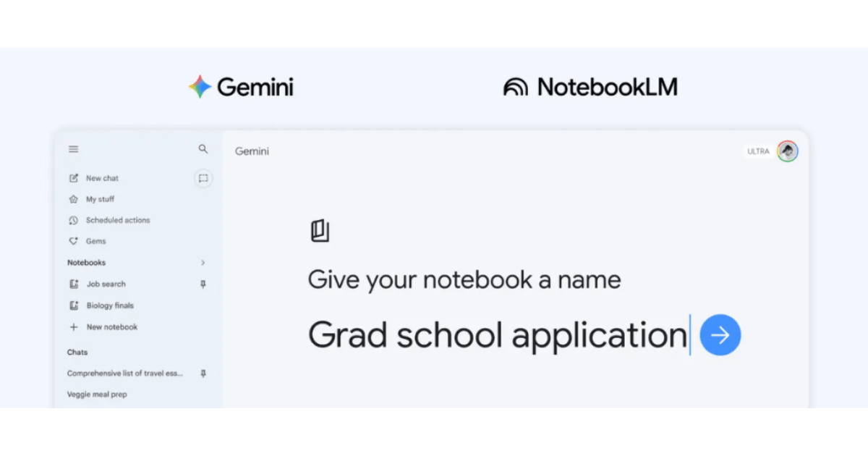The height and width of the screenshot is (456, 868).
Task: Submit notebook name with blue arrow
Action: pyautogui.click(x=720, y=334)
